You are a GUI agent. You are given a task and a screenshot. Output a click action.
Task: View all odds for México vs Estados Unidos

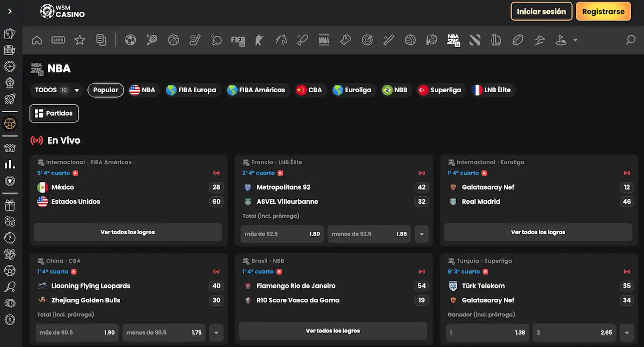128,232
